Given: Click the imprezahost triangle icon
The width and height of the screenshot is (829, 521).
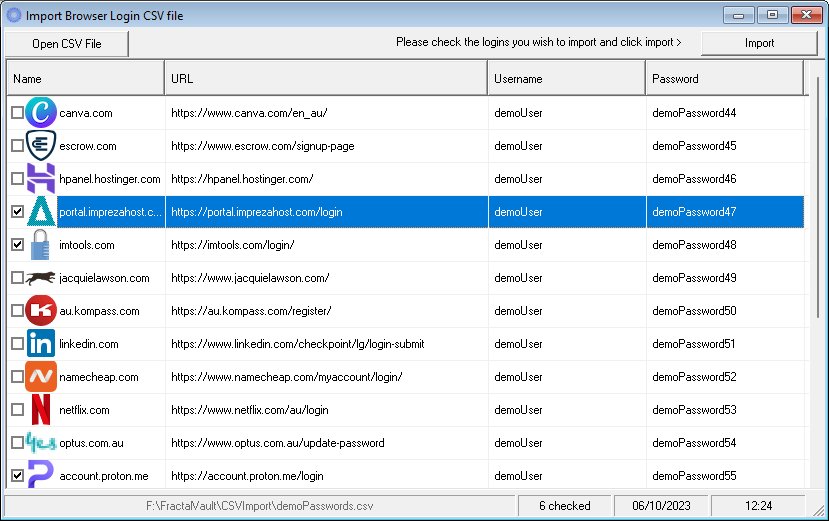Looking at the screenshot, I should pos(41,212).
